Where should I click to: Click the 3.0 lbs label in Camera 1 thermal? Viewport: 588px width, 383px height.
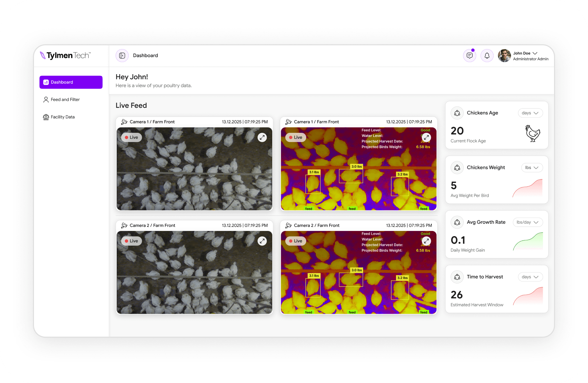(x=357, y=166)
